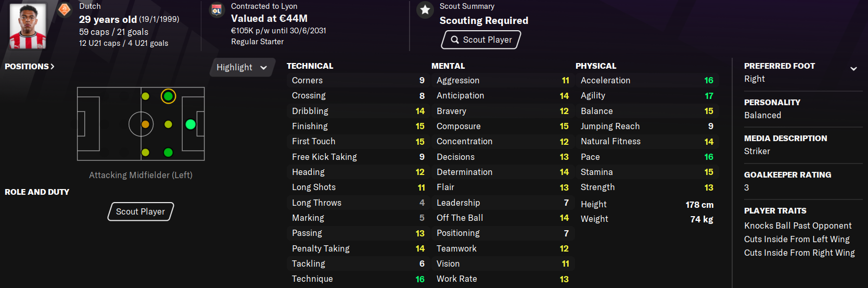Select the striker position dot on pitch
The width and height of the screenshot is (868, 288).
pyautogui.click(x=190, y=124)
